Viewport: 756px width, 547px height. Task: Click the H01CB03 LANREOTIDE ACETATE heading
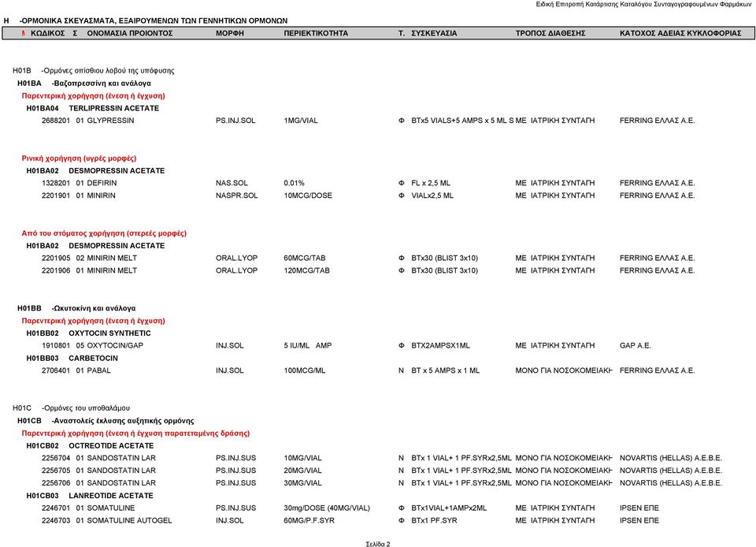[x=90, y=496]
